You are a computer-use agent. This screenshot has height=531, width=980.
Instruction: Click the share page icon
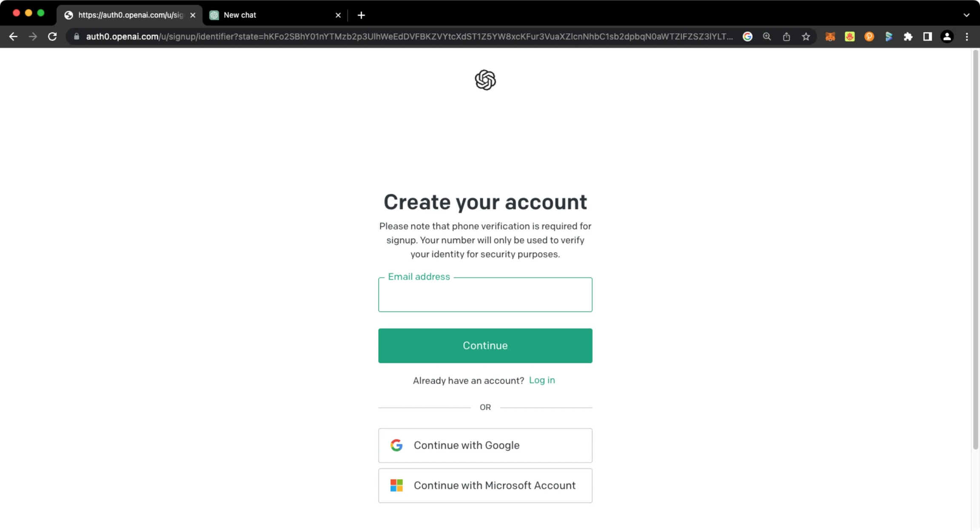(786, 37)
